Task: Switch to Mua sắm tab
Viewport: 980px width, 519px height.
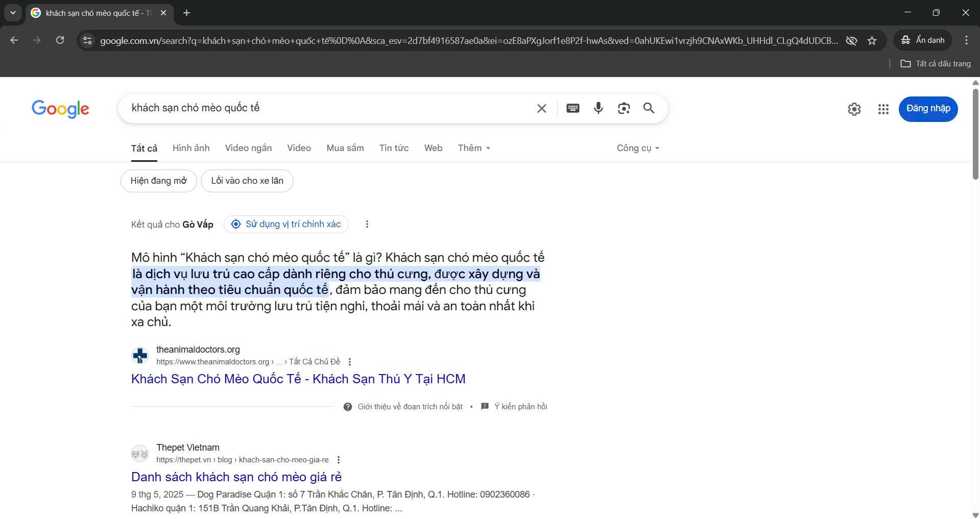Action: [345, 148]
